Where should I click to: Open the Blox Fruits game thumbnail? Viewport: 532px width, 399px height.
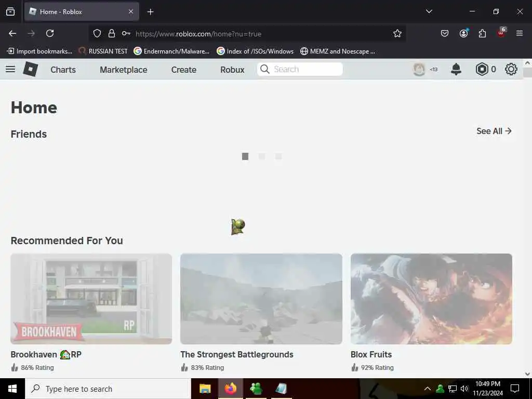(x=431, y=299)
